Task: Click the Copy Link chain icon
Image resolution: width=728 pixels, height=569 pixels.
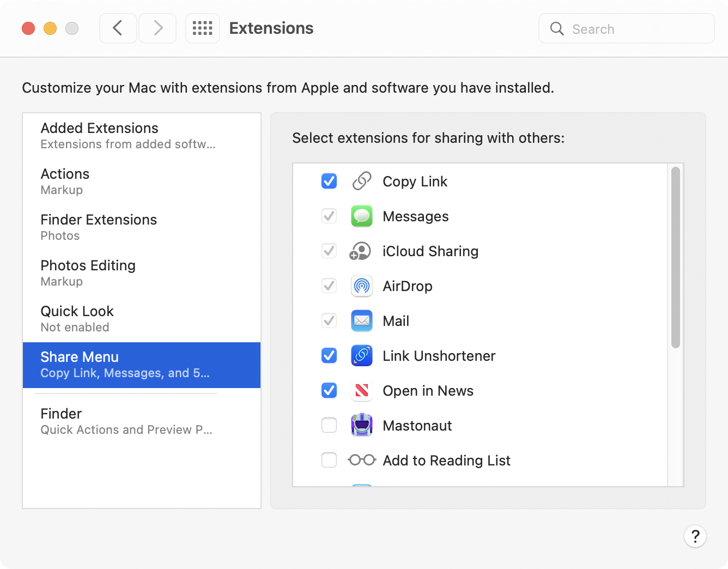Action: (362, 181)
